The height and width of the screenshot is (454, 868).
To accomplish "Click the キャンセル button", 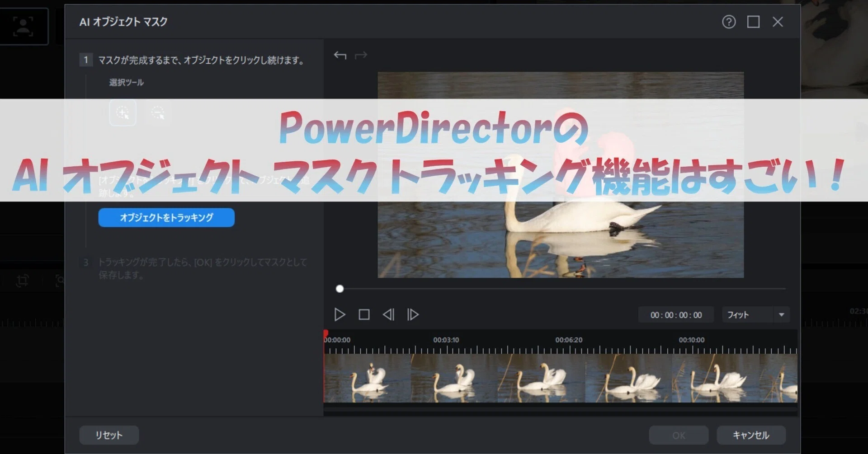I will 751,435.
